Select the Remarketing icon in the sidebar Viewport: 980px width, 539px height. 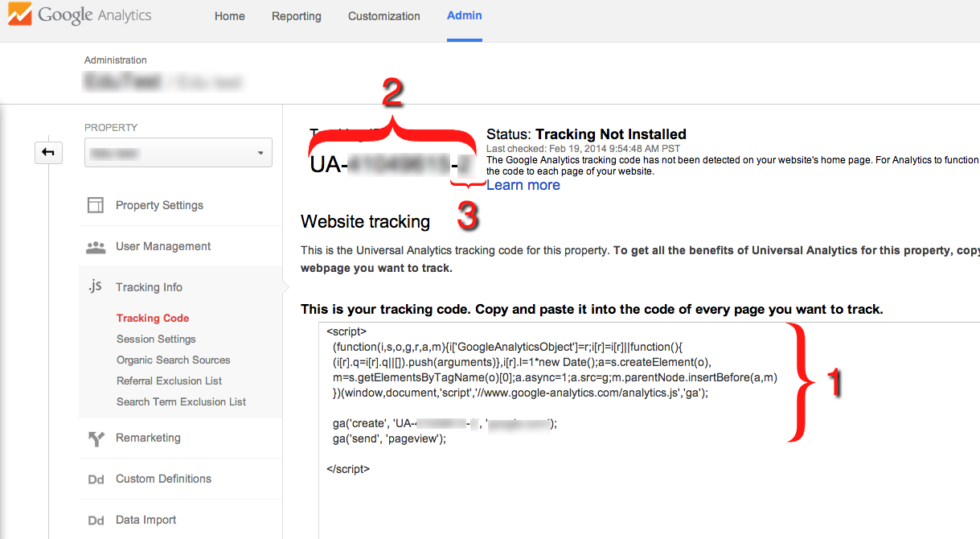[x=95, y=438]
